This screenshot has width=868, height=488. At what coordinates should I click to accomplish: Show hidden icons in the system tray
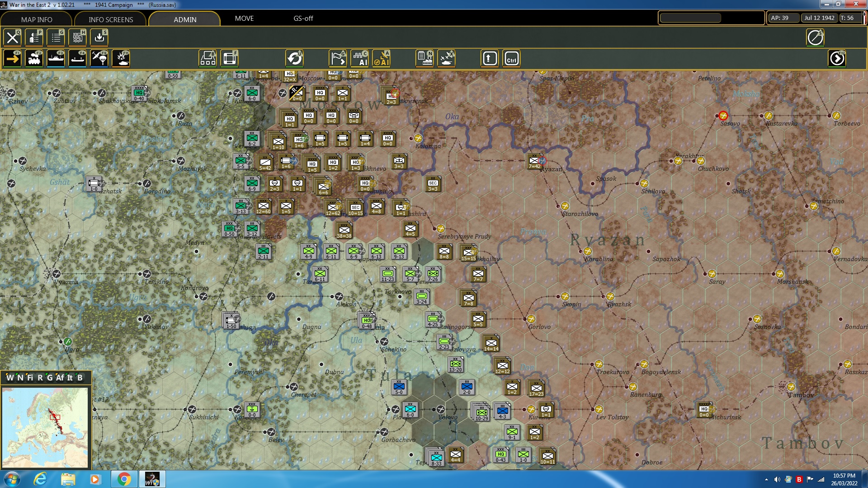point(766,479)
